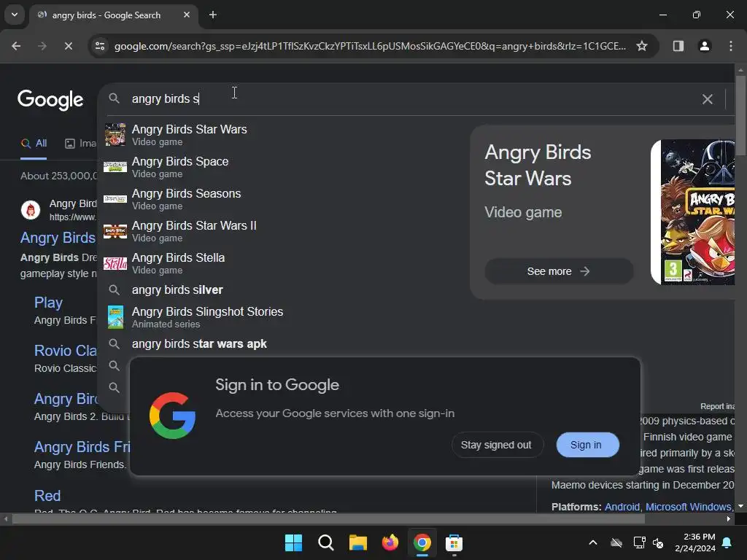
Task: Open the Play sitelink
Action: [49, 303]
